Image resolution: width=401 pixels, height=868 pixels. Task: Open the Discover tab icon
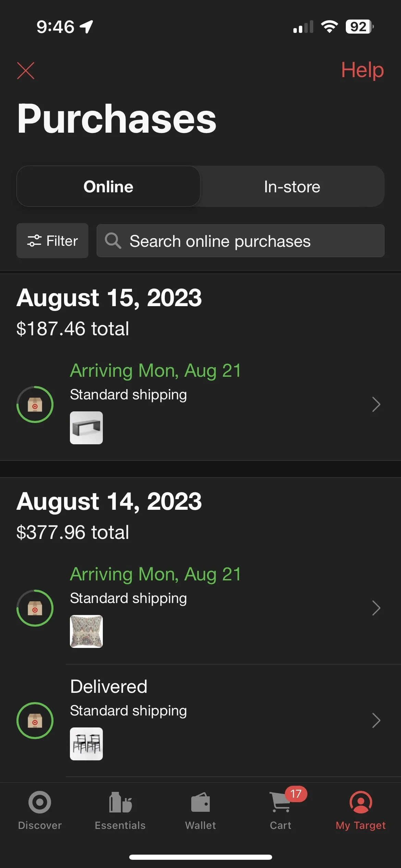[x=40, y=802]
